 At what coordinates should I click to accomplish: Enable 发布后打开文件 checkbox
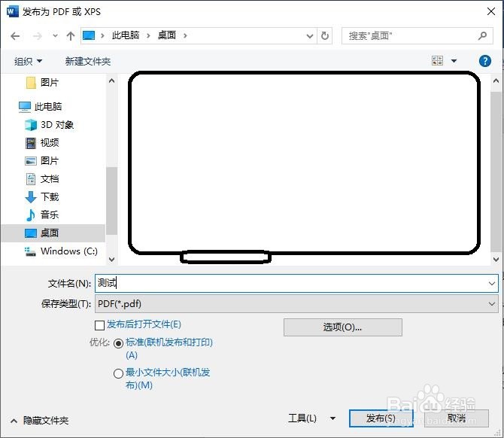(99, 325)
